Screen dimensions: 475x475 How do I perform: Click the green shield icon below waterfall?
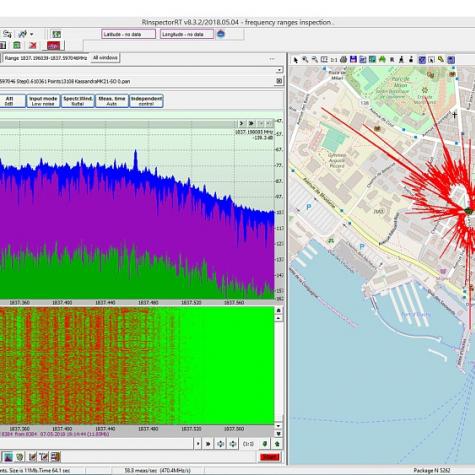[x=265, y=444]
